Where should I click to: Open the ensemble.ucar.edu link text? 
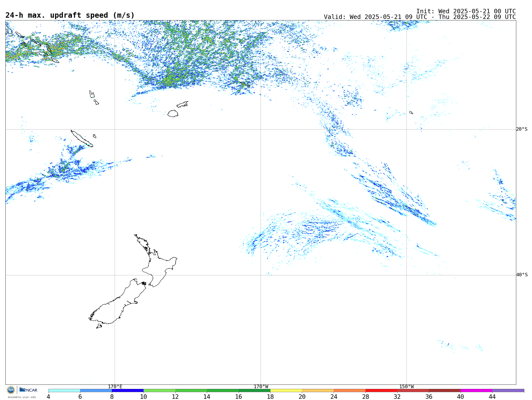[x=22, y=397]
